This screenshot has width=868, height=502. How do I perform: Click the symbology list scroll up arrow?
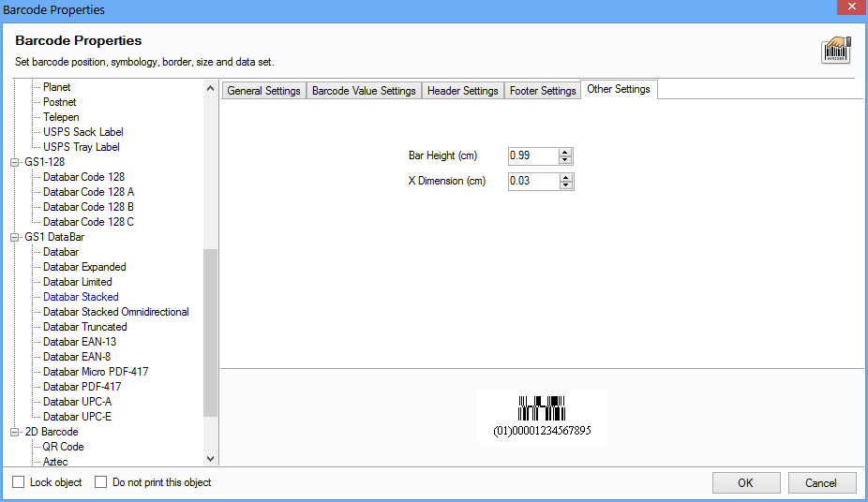pyautogui.click(x=210, y=88)
